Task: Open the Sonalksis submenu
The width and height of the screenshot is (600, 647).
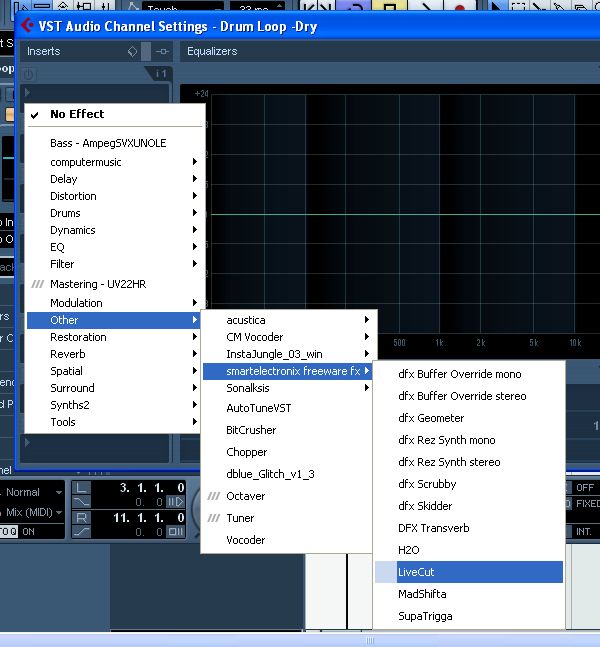Action: (x=288, y=388)
